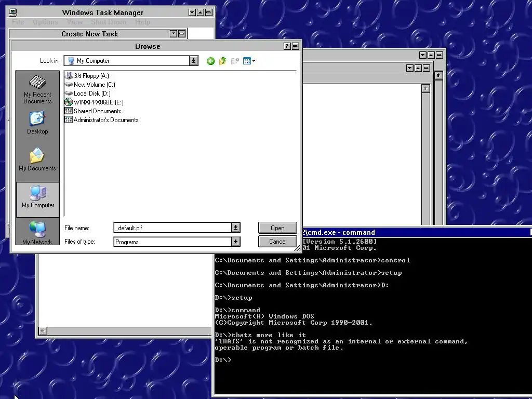The image size is (532, 399).
Task: Open the Help menu in Task Manager
Action: point(142,22)
